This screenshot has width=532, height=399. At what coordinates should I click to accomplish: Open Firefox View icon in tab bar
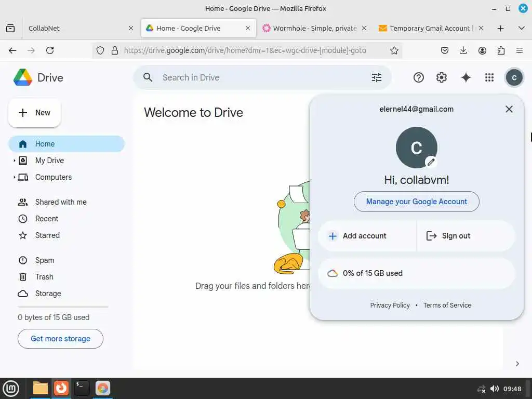pos(10,28)
